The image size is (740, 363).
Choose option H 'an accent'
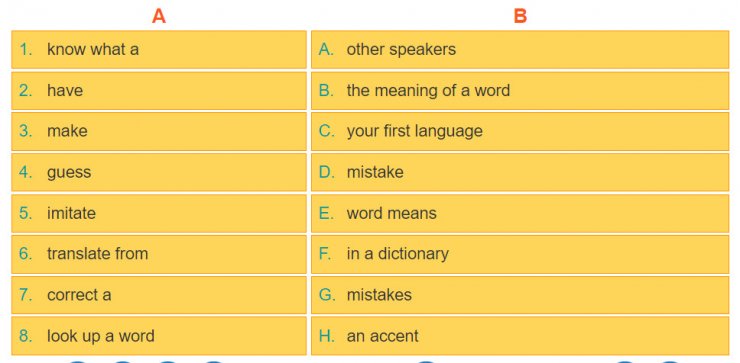point(520,336)
